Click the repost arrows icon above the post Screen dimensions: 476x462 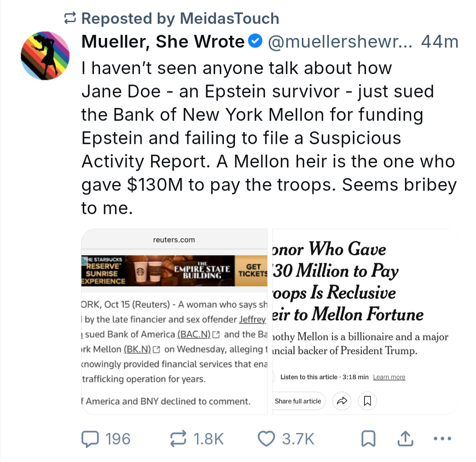point(70,18)
